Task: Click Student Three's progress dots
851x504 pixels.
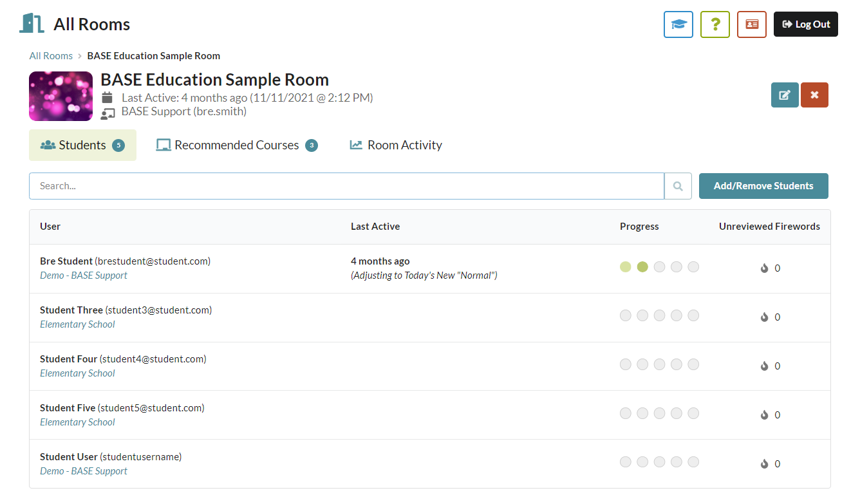Action: click(659, 316)
